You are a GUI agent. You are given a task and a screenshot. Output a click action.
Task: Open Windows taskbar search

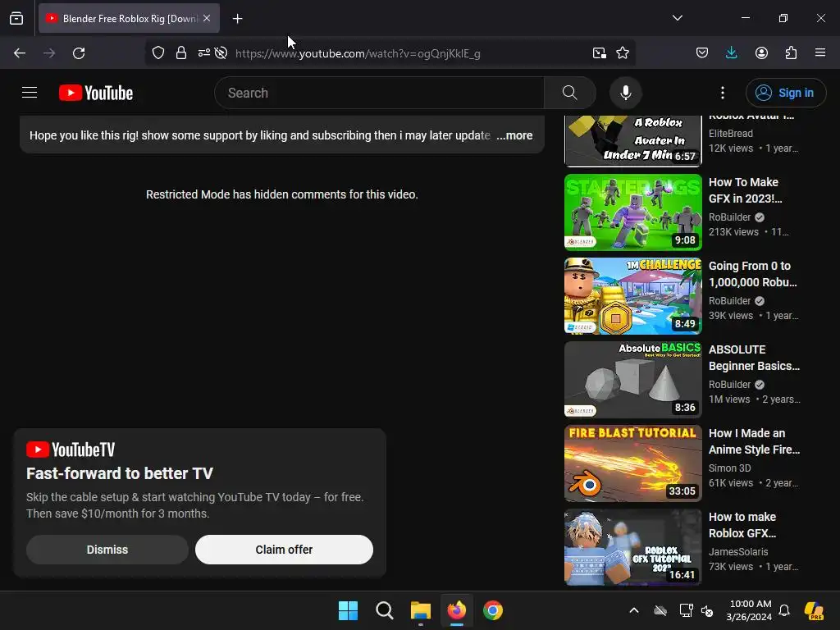point(384,610)
